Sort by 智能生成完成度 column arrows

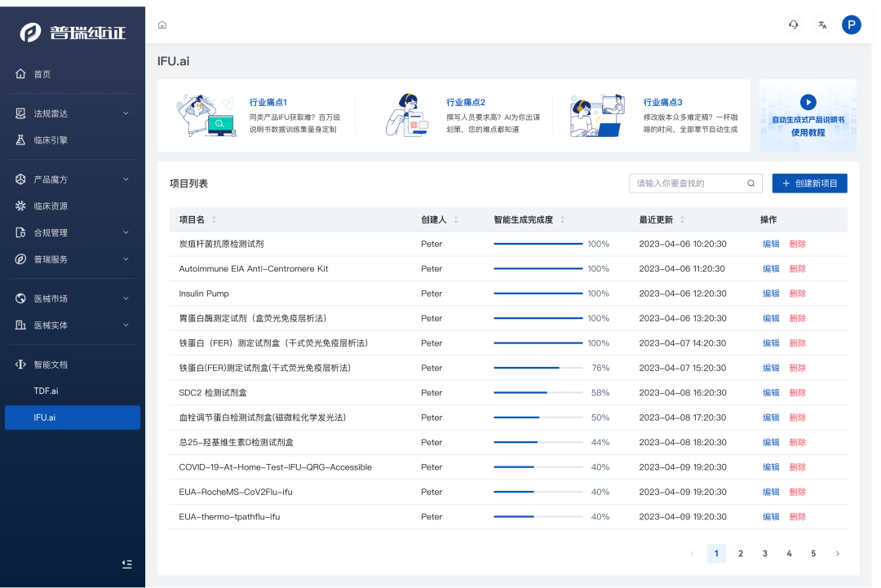[x=562, y=219]
